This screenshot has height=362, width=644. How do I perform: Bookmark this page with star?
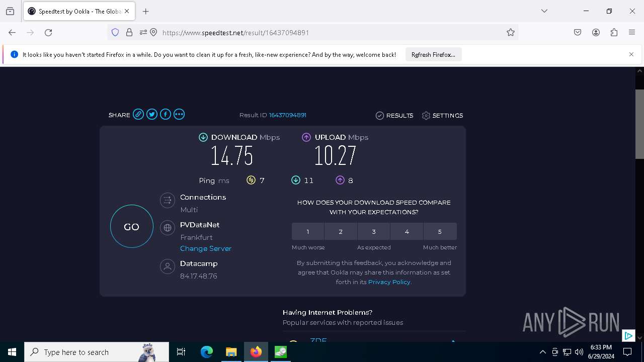[x=511, y=32]
